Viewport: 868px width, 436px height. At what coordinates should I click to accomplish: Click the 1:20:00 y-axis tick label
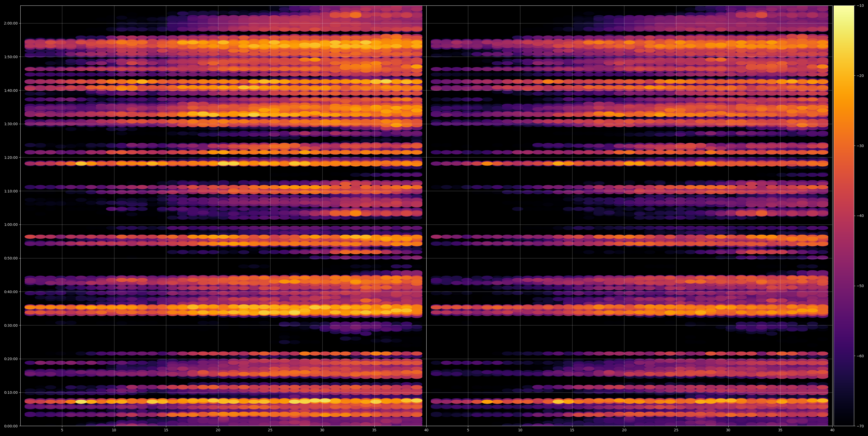point(11,158)
